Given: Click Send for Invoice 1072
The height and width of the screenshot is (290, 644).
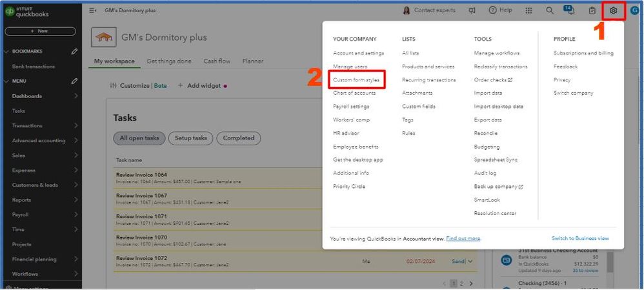Looking at the screenshot, I should (458, 261).
